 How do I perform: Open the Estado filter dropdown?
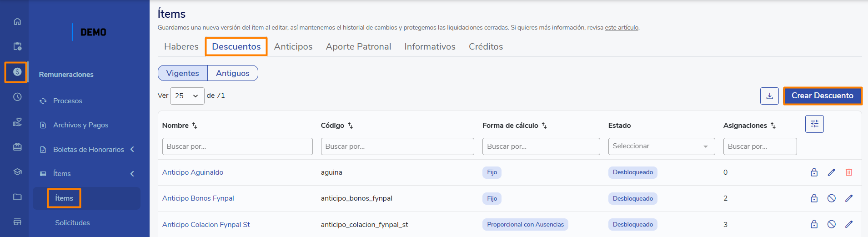(x=661, y=146)
